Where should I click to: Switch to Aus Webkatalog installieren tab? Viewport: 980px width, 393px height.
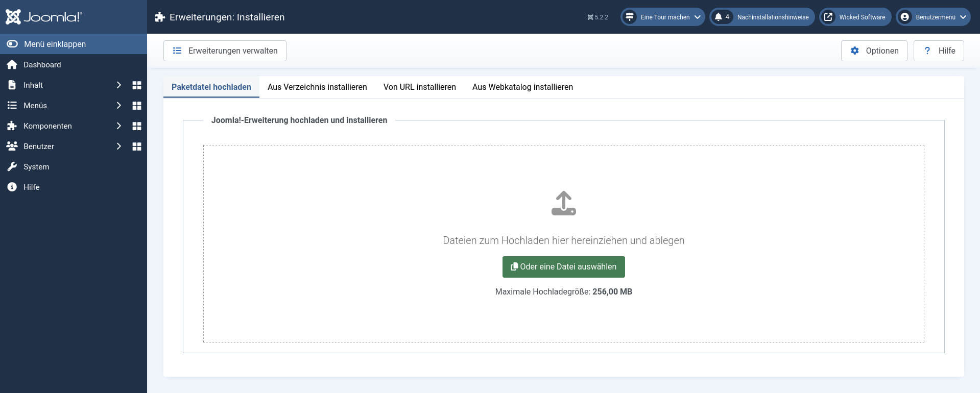pos(522,87)
